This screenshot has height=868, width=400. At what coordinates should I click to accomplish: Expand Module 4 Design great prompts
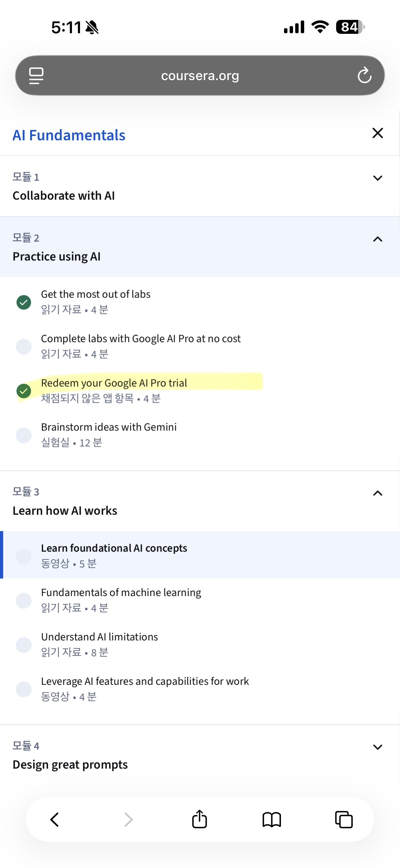tap(377, 747)
